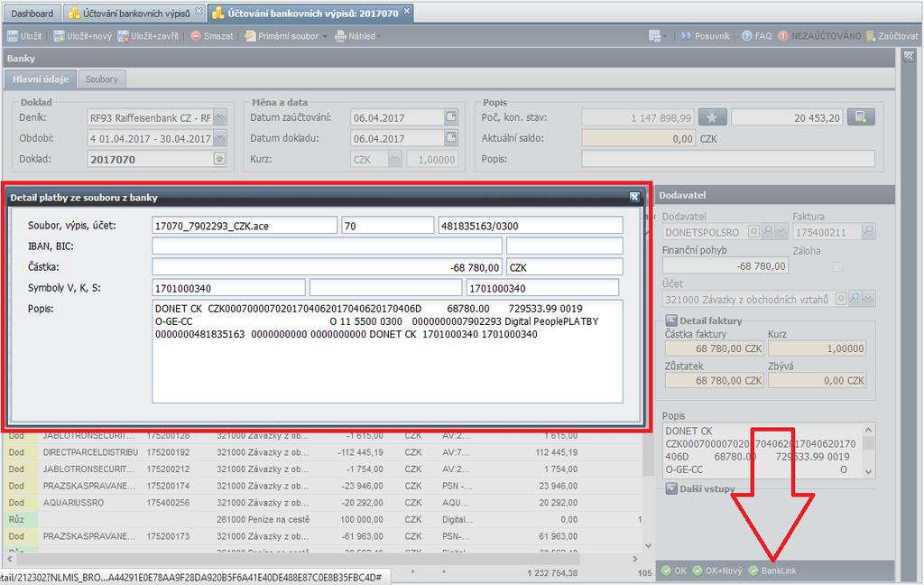This screenshot has height=585, width=924.
Task: Click the IBAN input field
Action: click(x=327, y=246)
